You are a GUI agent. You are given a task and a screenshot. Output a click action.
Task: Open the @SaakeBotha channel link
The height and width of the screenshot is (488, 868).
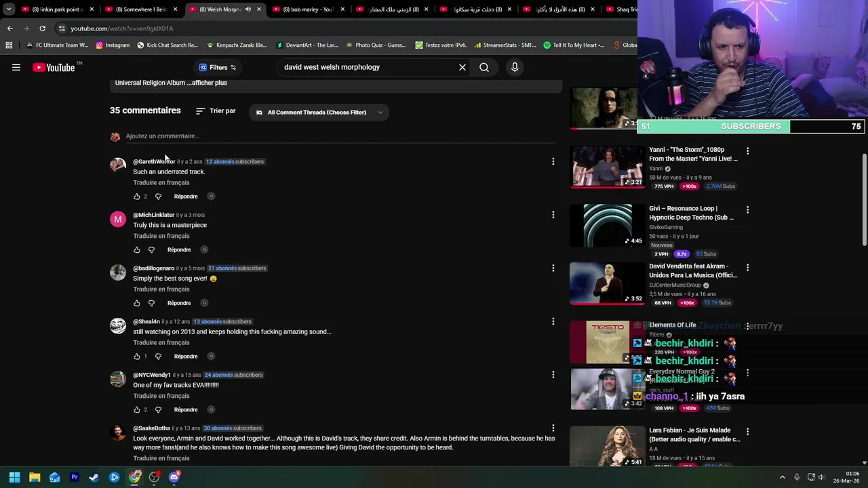point(151,428)
